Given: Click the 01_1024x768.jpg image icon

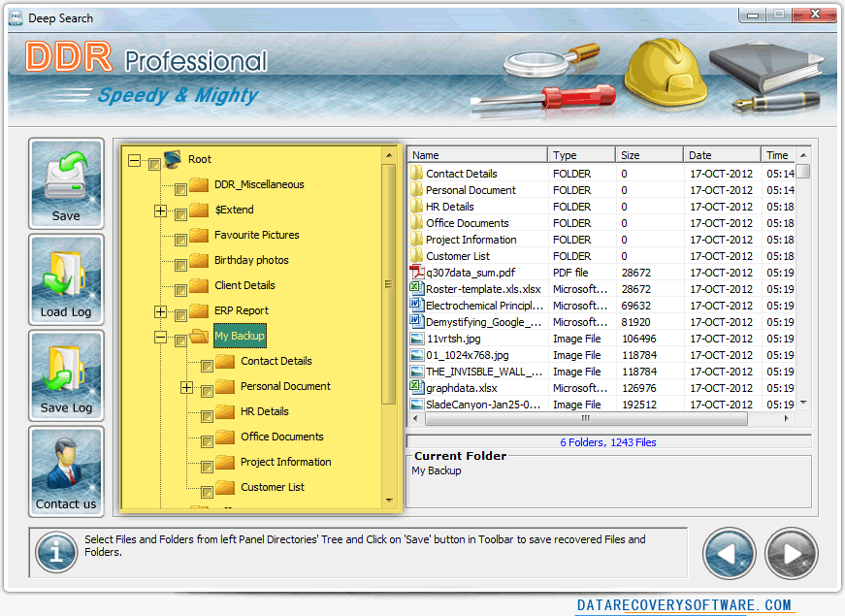Looking at the screenshot, I should tap(416, 355).
